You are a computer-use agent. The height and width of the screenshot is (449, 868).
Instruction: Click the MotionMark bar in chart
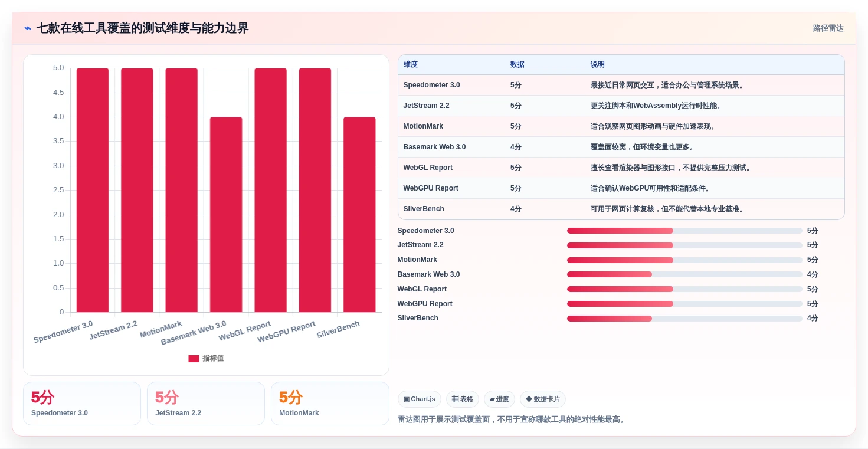coord(182,190)
